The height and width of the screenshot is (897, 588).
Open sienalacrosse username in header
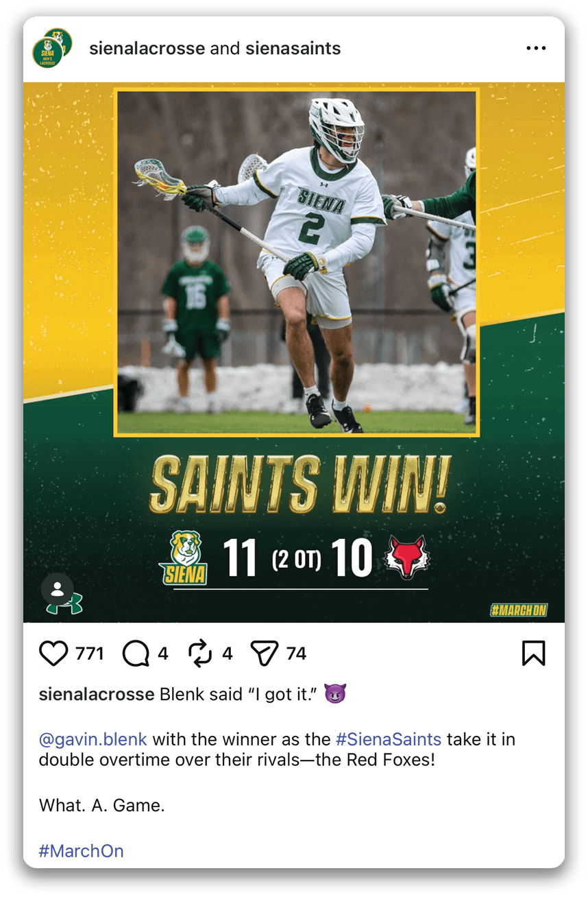click(x=147, y=49)
